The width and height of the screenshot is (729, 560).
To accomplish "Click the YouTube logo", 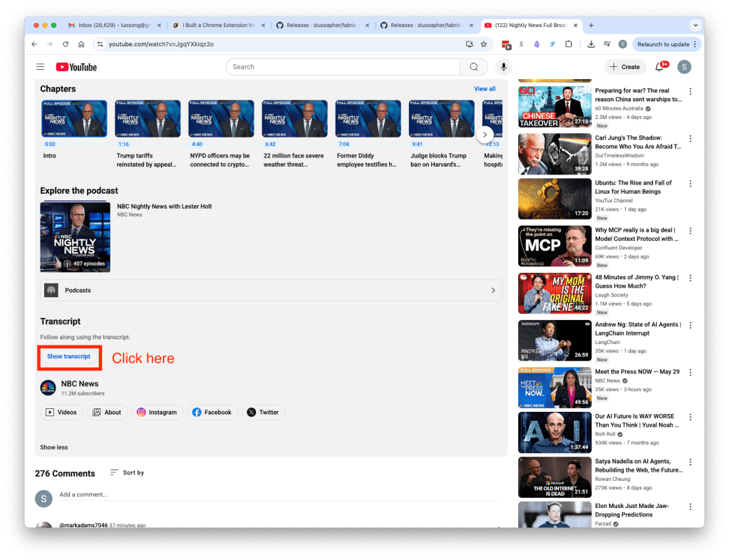I will click(76, 67).
